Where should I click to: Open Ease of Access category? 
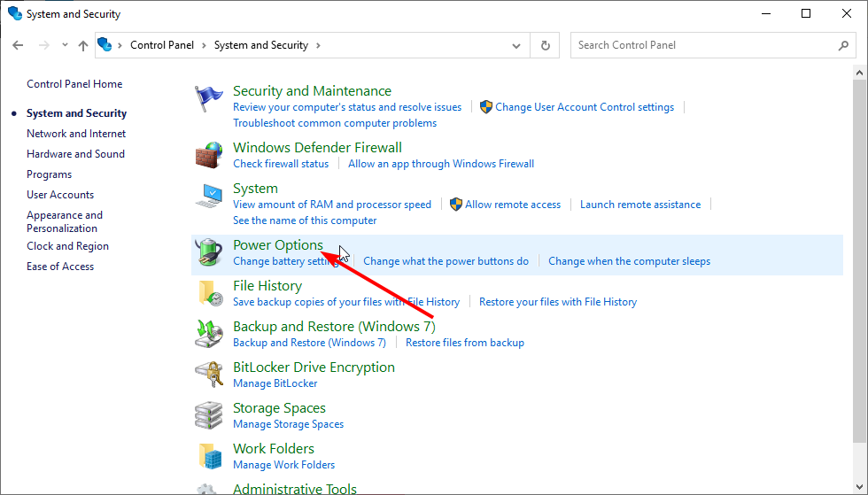pyautogui.click(x=60, y=267)
